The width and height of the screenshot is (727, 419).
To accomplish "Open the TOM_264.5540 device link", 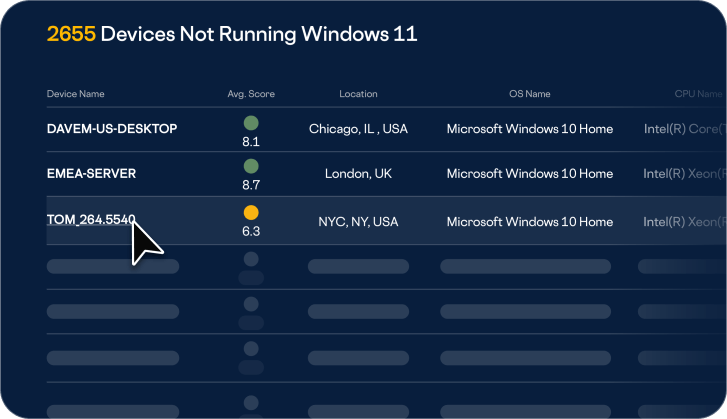I will (x=91, y=221).
